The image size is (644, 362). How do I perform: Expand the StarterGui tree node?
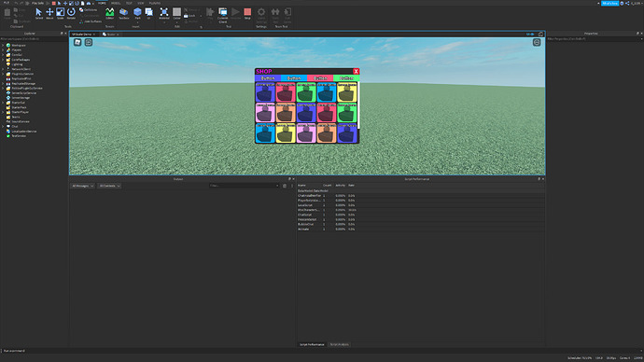pyautogui.click(x=3, y=103)
